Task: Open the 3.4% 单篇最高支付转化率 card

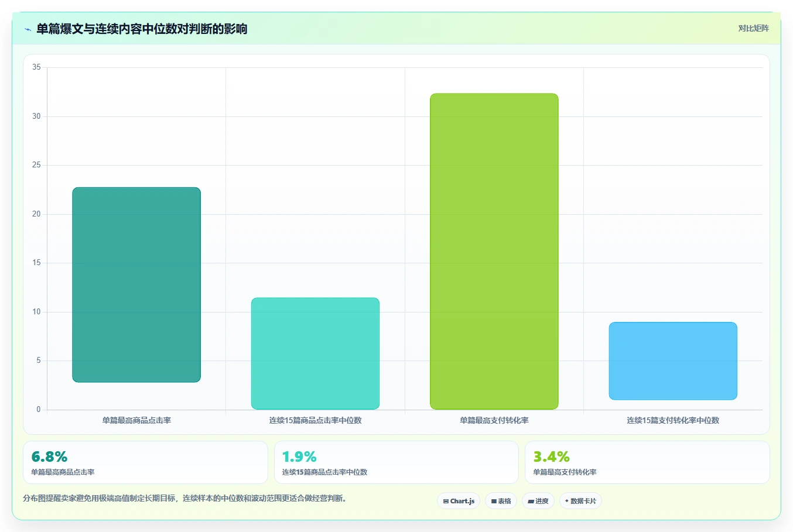Action: click(647, 462)
